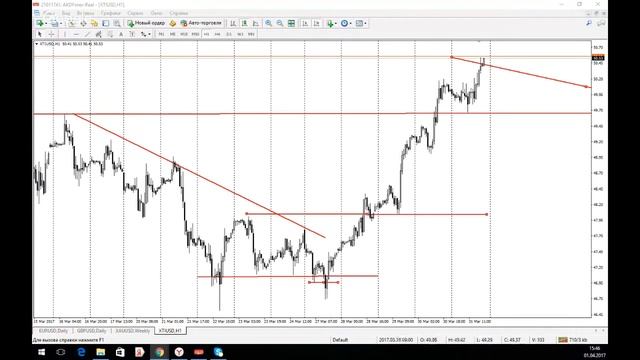Select the trendline drawing tool

[x=87, y=34]
